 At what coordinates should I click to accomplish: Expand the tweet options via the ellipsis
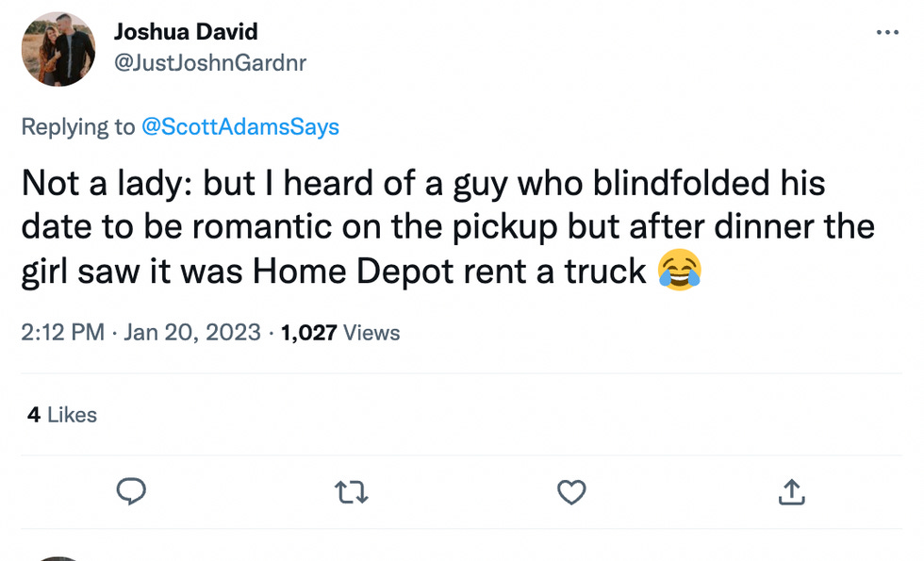click(887, 31)
